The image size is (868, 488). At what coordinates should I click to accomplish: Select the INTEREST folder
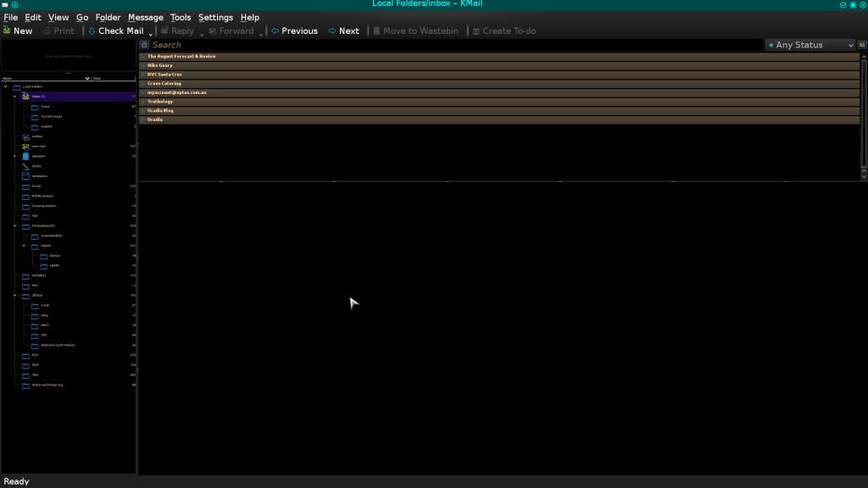(39, 276)
